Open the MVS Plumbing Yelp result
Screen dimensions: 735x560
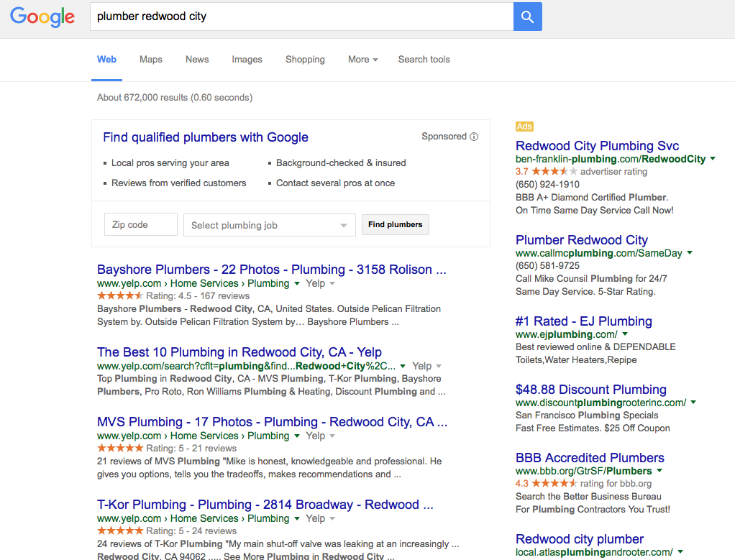pyautogui.click(x=273, y=422)
